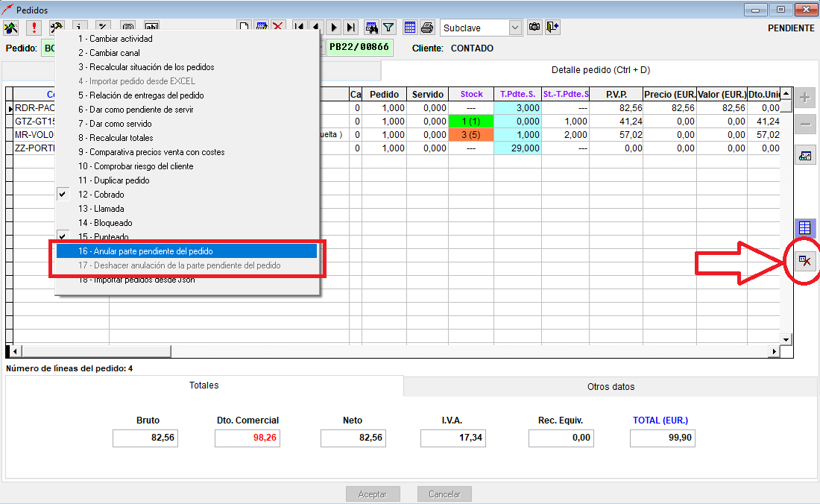Screen dimensions: 820x504
Task: Click the red exclamation mark toolbar icon
Action: click(x=34, y=28)
